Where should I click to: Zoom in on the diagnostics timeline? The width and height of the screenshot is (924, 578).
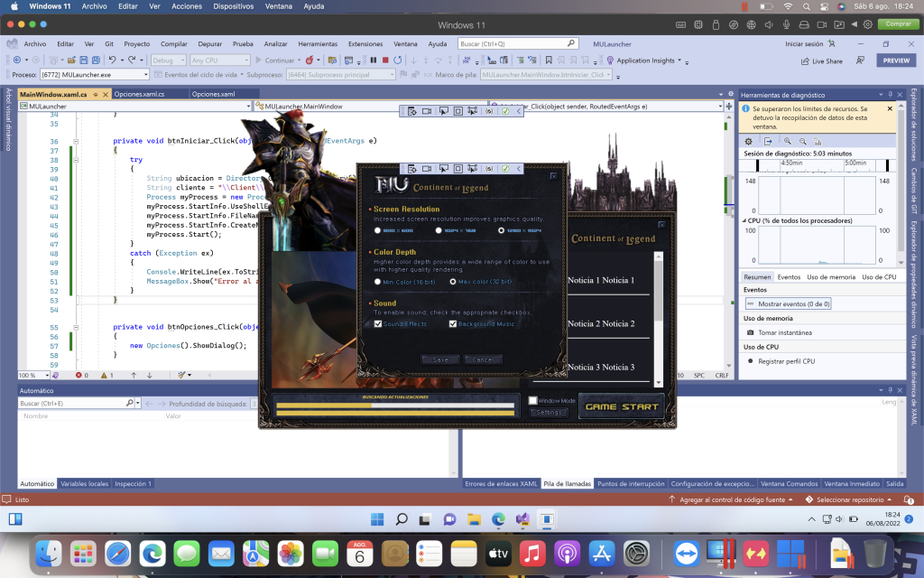point(787,142)
